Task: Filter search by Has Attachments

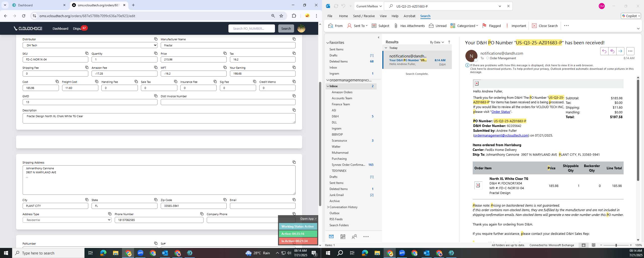Action: click(409, 26)
